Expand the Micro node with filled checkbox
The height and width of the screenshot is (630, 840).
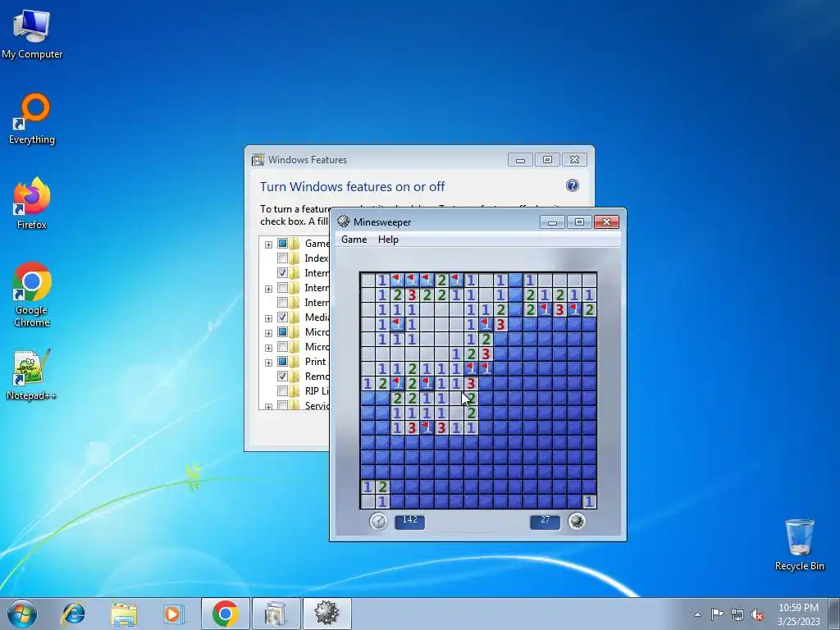tap(268, 333)
